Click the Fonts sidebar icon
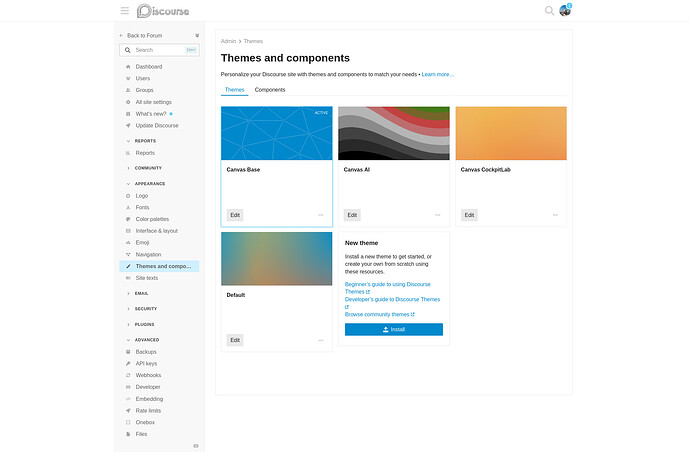690x452 pixels. [x=128, y=207]
